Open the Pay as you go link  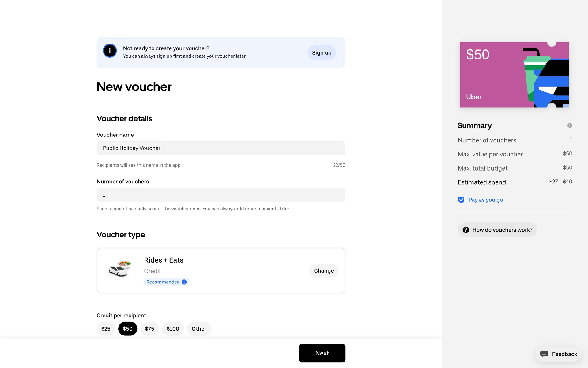coord(485,200)
